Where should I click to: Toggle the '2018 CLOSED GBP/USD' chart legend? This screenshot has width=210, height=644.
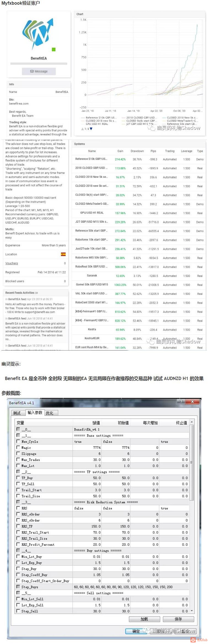(x=139, y=118)
